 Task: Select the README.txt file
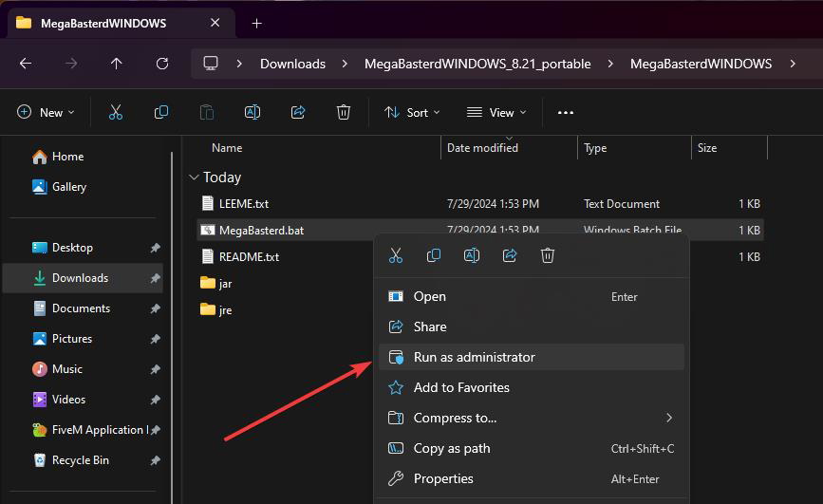point(249,256)
